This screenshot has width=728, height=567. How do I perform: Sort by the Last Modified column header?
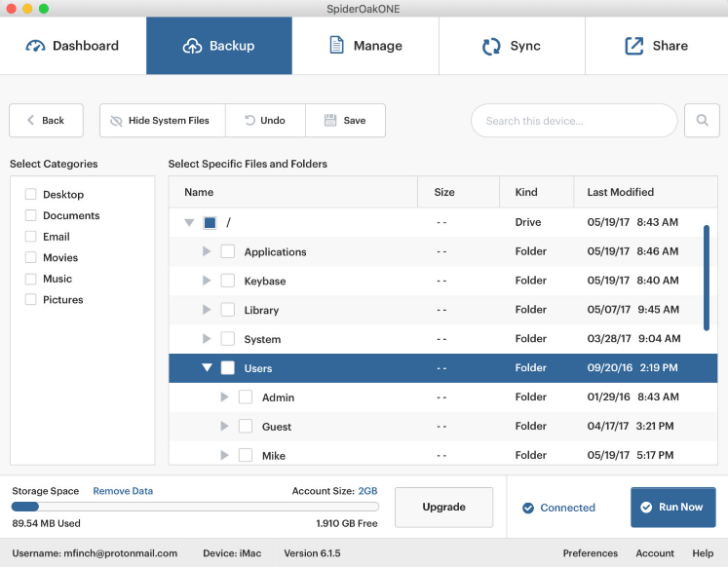pyautogui.click(x=645, y=192)
